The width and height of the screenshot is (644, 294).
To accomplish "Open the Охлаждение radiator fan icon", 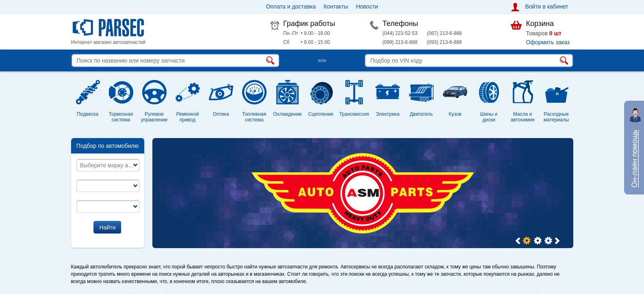I will tap(288, 92).
